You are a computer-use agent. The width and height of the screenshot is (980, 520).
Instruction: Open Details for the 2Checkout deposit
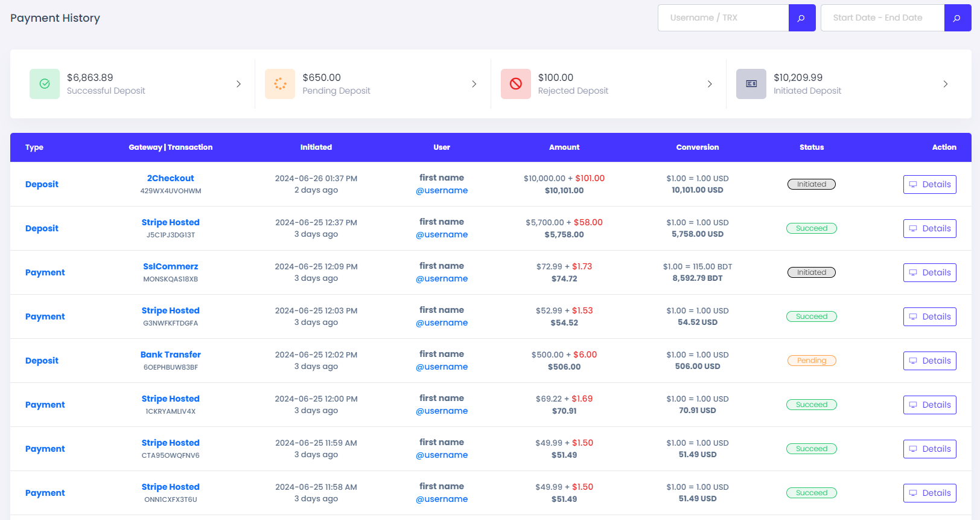(929, 184)
